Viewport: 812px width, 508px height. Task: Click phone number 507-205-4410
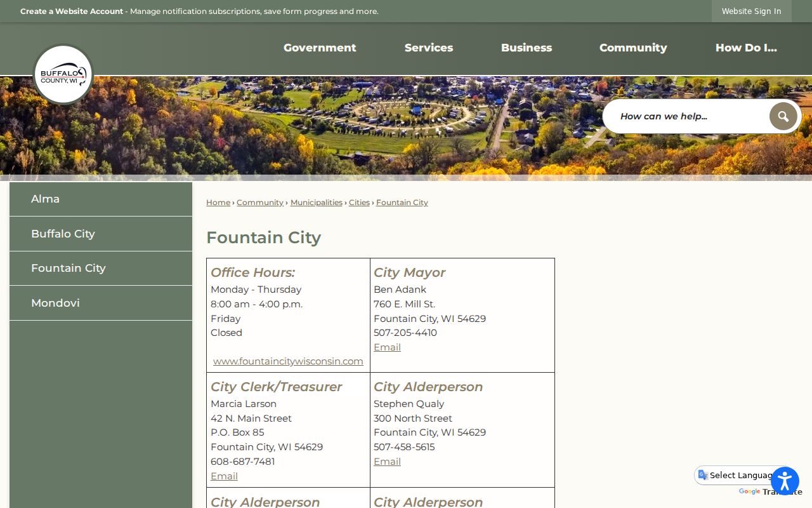pos(405,332)
